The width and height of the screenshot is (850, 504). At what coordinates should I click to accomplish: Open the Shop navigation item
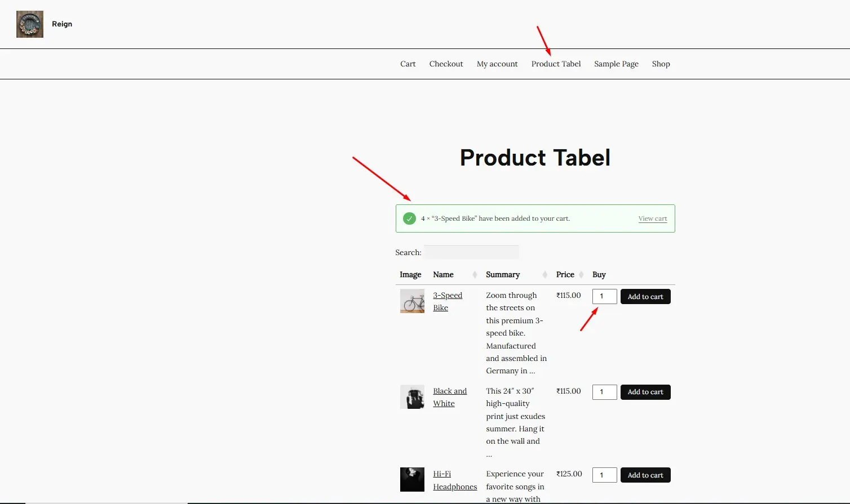point(661,64)
